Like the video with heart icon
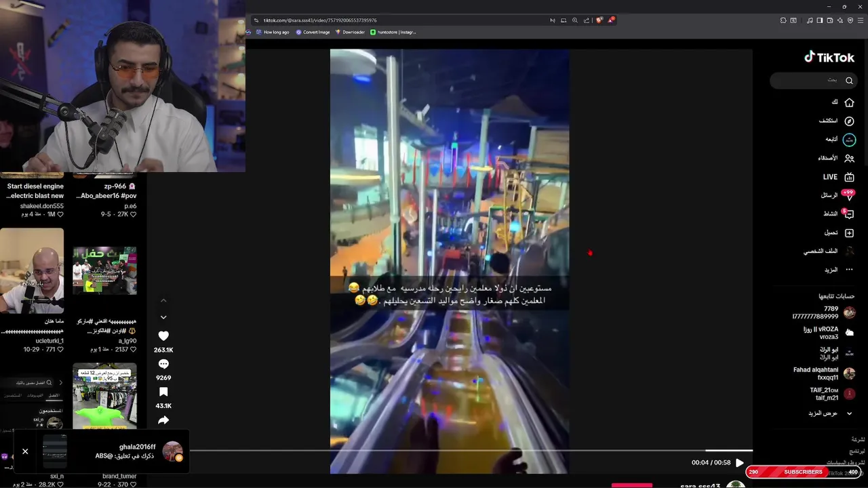The width and height of the screenshot is (868, 488). [x=163, y=335]
